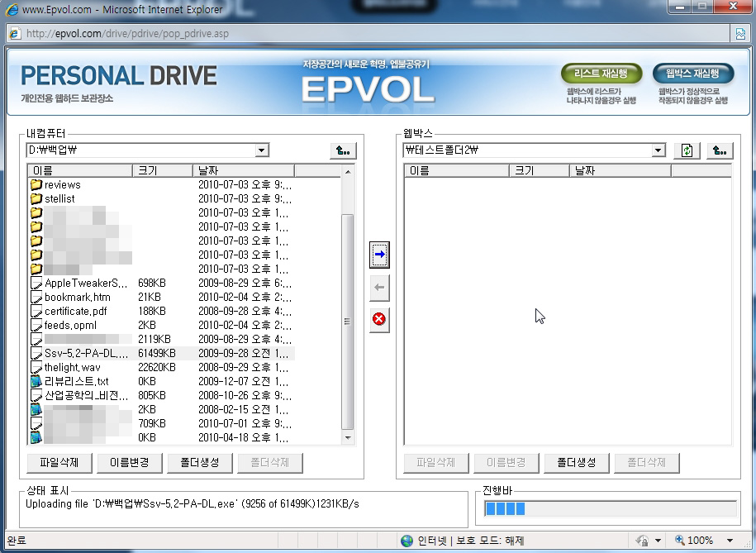Click the reviews folder icon

coord(36,184)
